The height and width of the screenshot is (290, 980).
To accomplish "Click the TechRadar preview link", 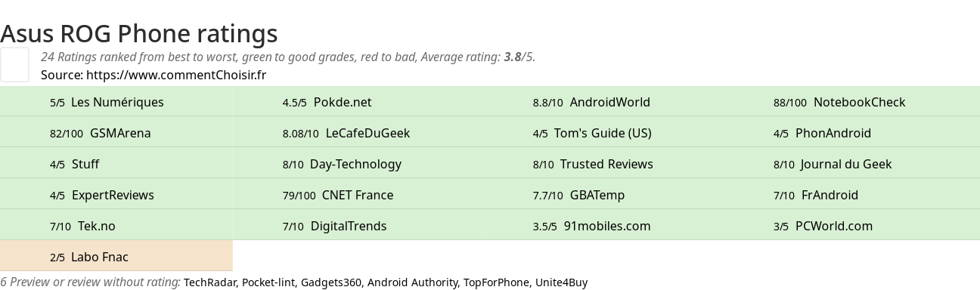I will [209, 282].
